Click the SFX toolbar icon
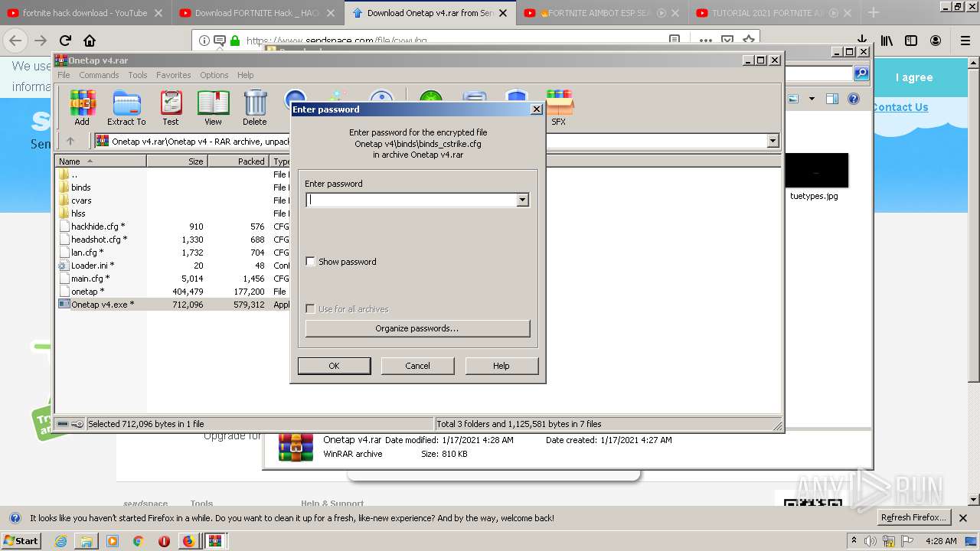This screenshot has width=980, height=551. click(559, 107)
